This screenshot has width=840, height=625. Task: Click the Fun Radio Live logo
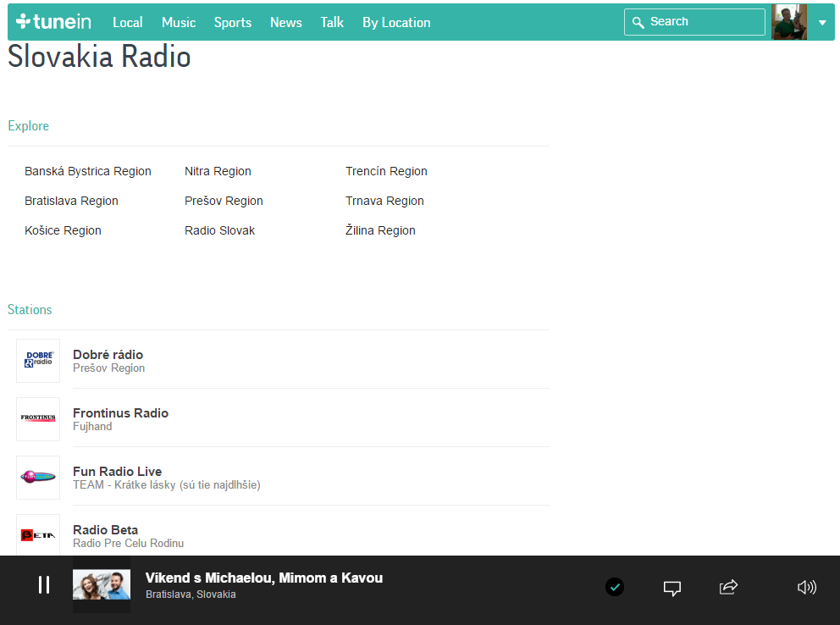coord(38,478)
